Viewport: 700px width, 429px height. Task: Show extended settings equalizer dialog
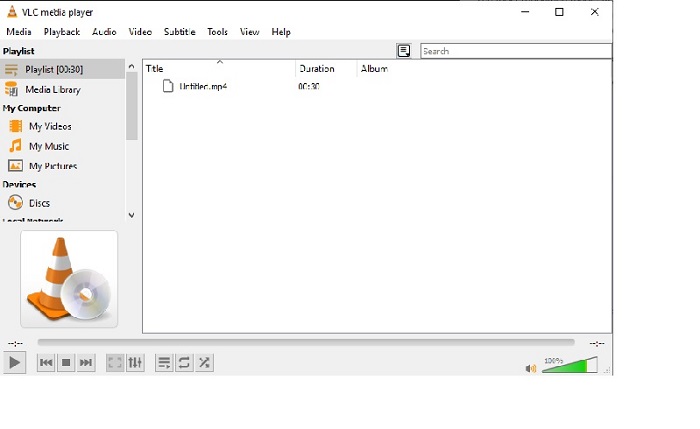click(135, 362)
